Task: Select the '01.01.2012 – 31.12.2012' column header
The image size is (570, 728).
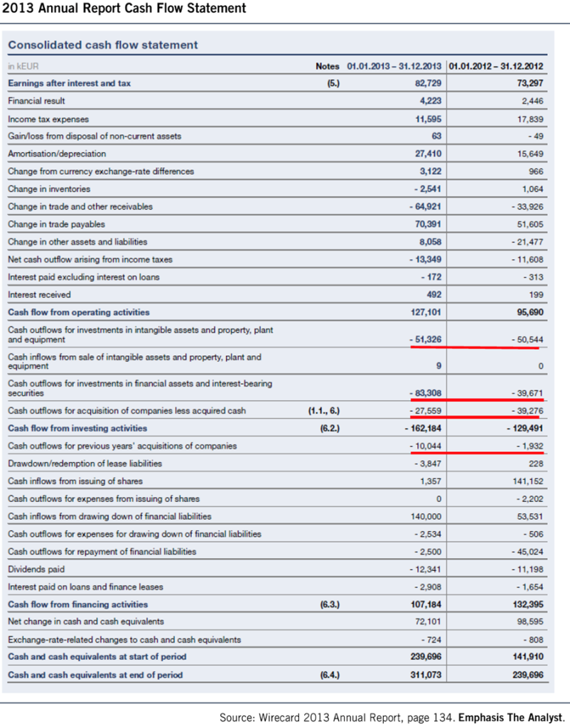Action: click(x=496, y=66)
